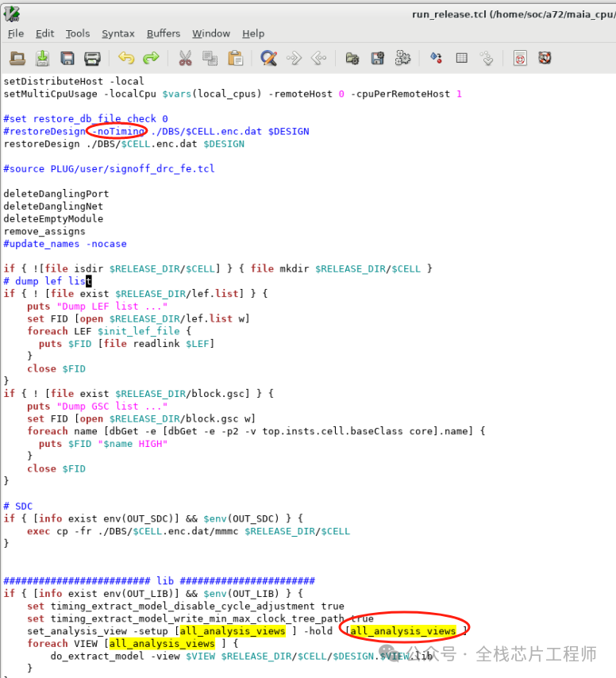The height and width of the screenshot is (678, 616).
Task: Paste from clipboard icon
Action: (236, 58)
